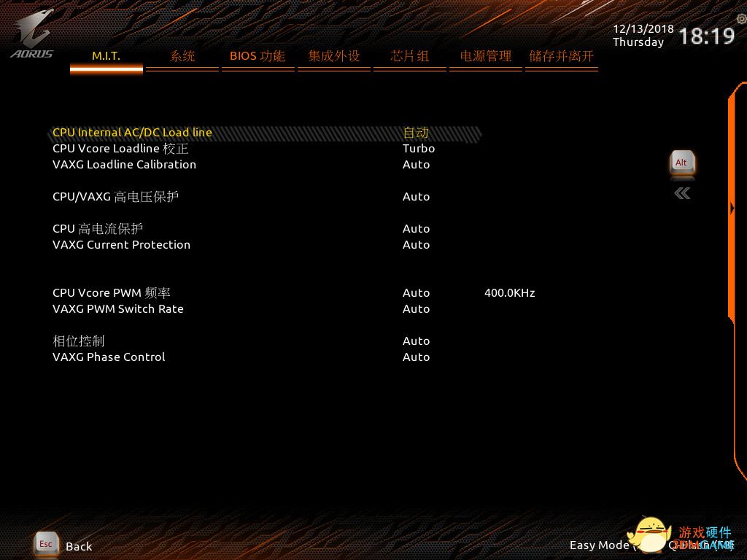Select 相位控制 row
The height and width of the screenshot is (560, 747).
pos(79,341)
